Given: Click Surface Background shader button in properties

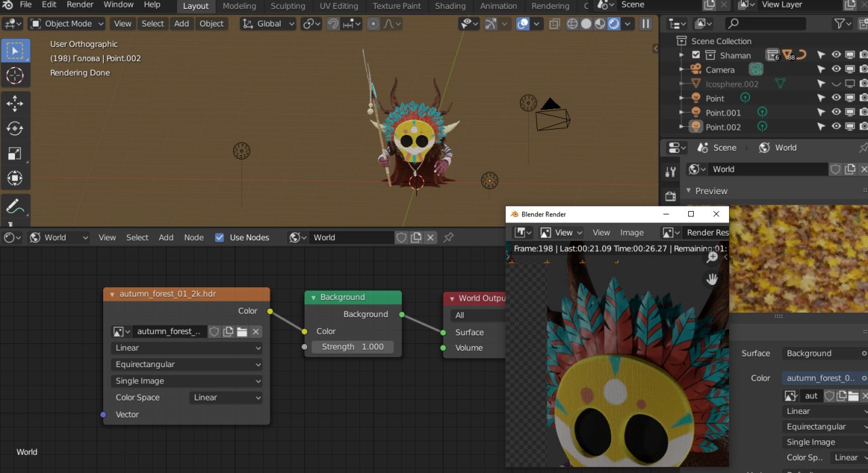Looking at the screenshot, I should (x=823, y=354).
